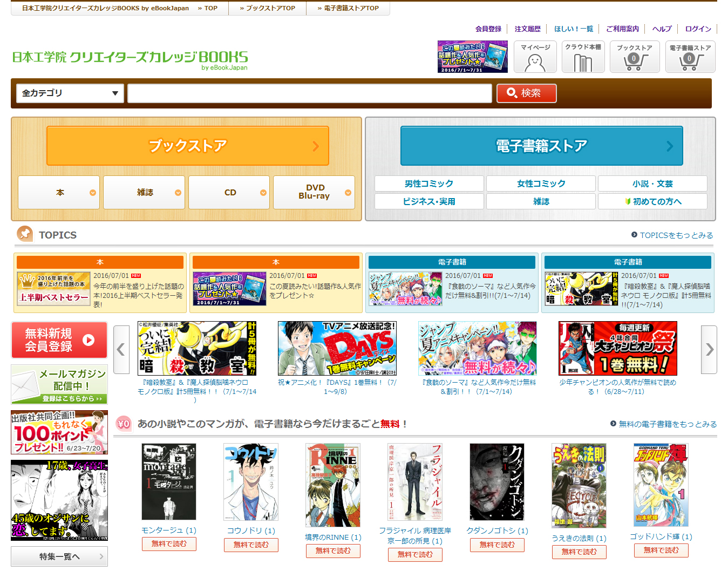
Task: Open 注文履歴 order history
Action: click(527, 29)
